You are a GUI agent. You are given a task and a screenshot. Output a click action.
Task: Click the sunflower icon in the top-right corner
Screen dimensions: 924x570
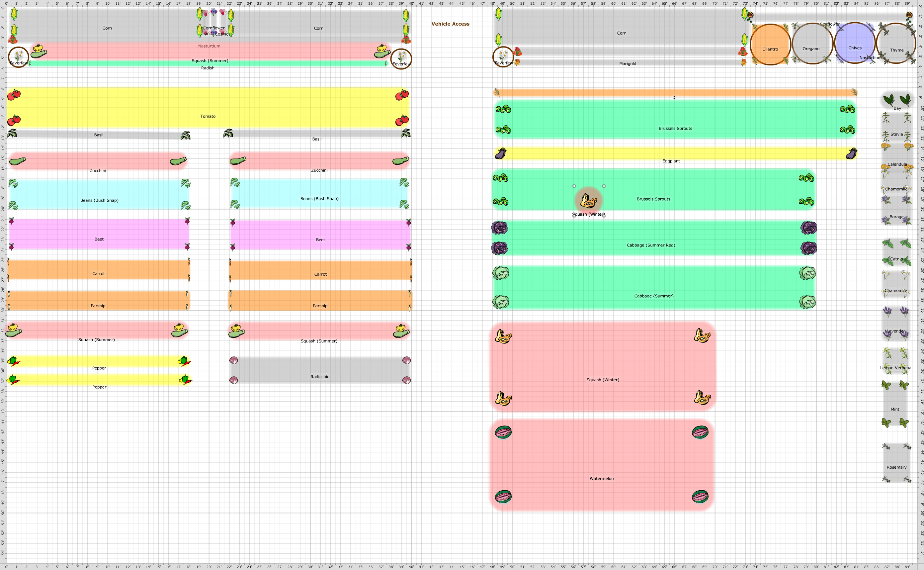pos(909,16)
